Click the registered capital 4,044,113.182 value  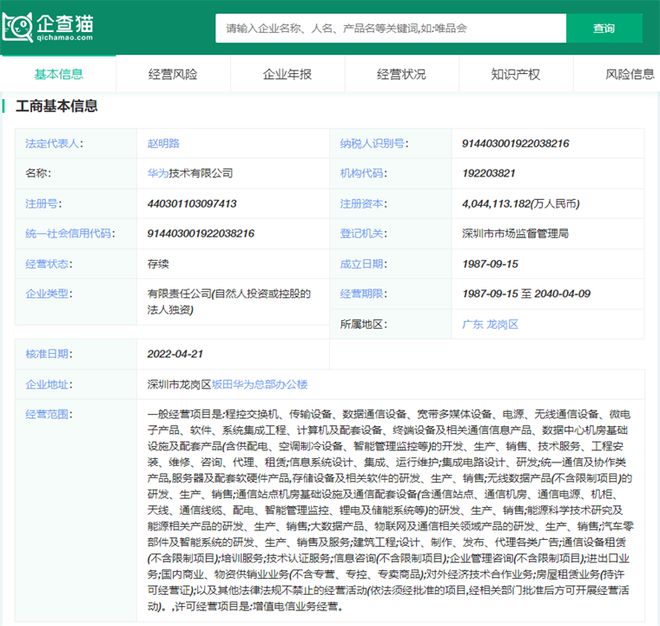pyautogui.click(x=521, y=204)
